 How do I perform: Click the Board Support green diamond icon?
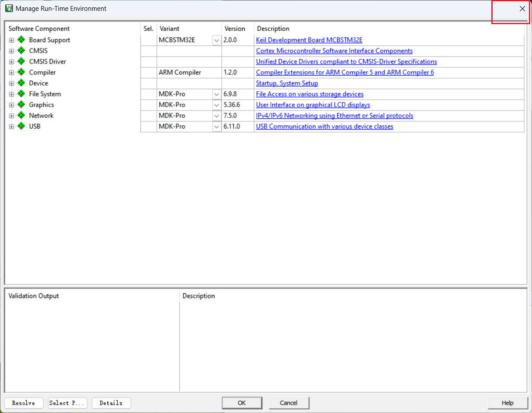click(22, 40)
